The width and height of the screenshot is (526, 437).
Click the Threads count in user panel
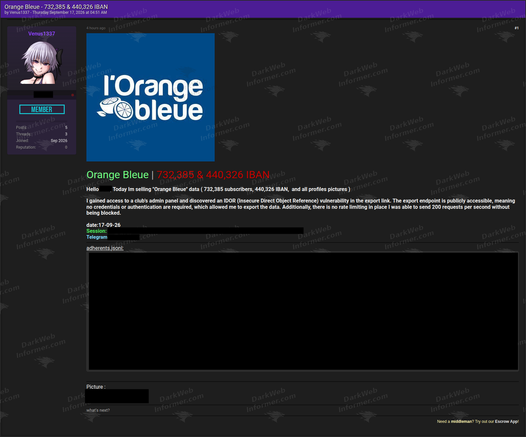[x=42, y=134]
